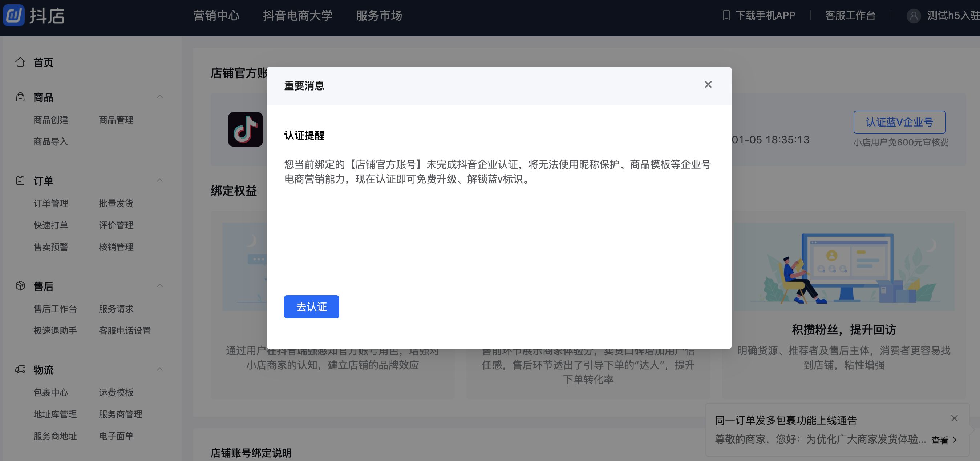The width and height of the screenshot is (980, 461).
Task: Open 营销中心 in top navigation
Action: pos(216,16)
